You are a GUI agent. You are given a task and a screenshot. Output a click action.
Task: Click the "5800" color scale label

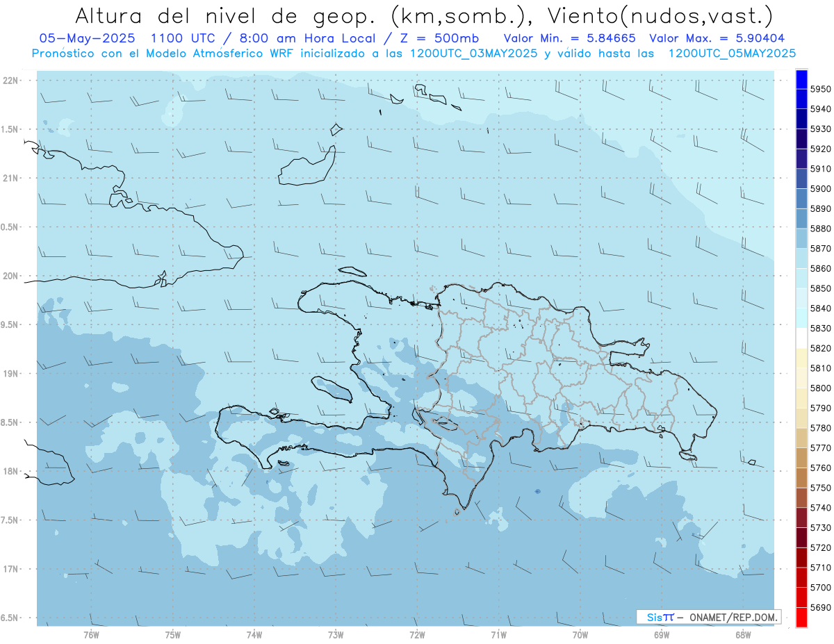pyautogui.click(x=820, y=388)
